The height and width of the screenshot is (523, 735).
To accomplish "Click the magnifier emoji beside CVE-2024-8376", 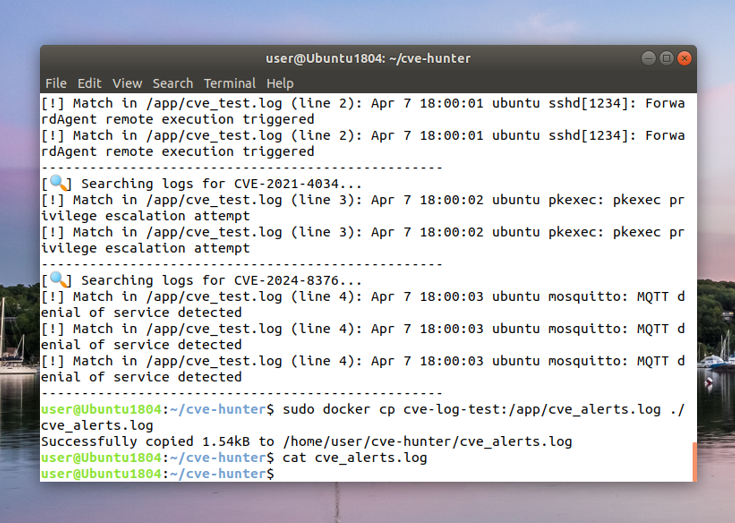I will (x=60, y=280).
